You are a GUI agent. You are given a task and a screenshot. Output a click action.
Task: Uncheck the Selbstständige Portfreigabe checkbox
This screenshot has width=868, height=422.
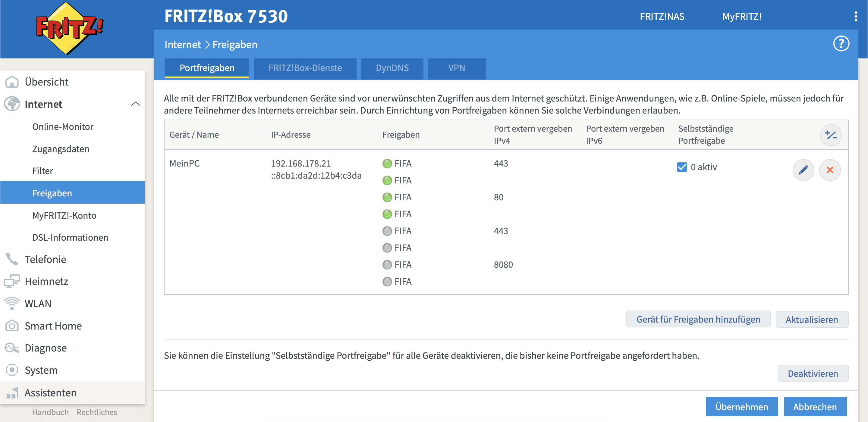point(682,167)
